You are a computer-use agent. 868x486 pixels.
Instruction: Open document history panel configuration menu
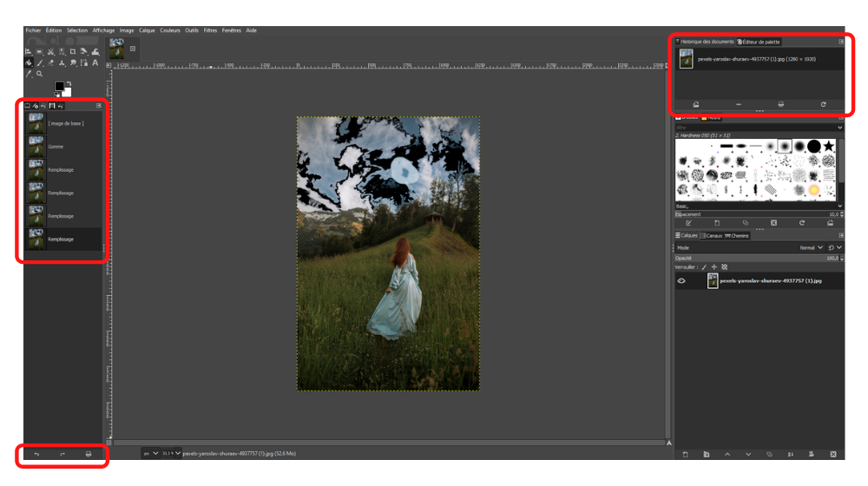coord(841,42)
